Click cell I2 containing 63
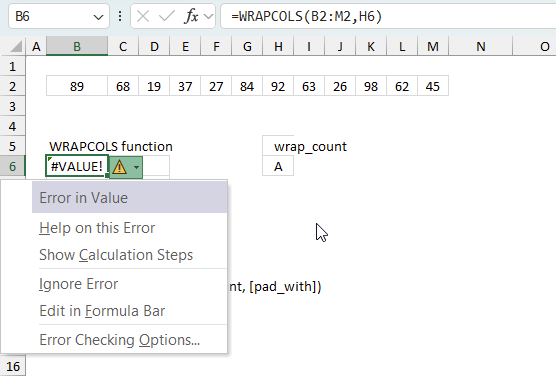The image size is (556, 376). (309, 86)
